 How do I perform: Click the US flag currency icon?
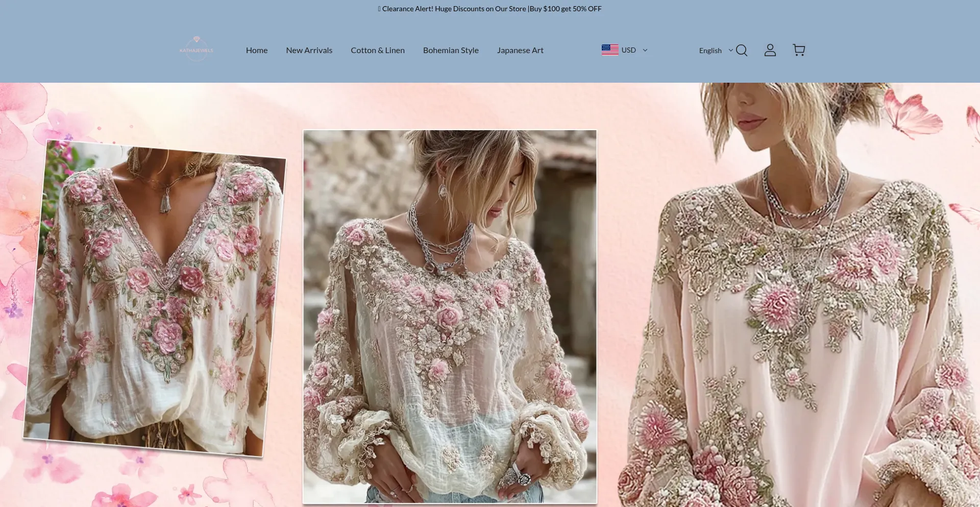(610, 50)
